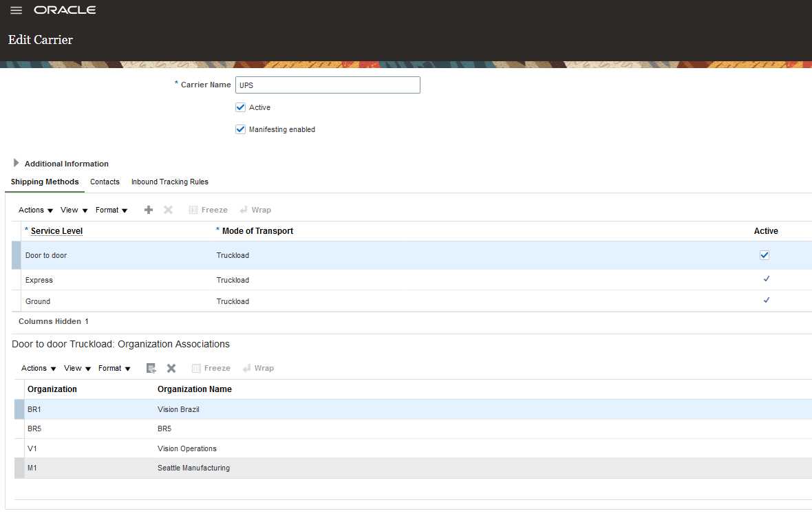Click row selector of M1 row

point(19,468)
